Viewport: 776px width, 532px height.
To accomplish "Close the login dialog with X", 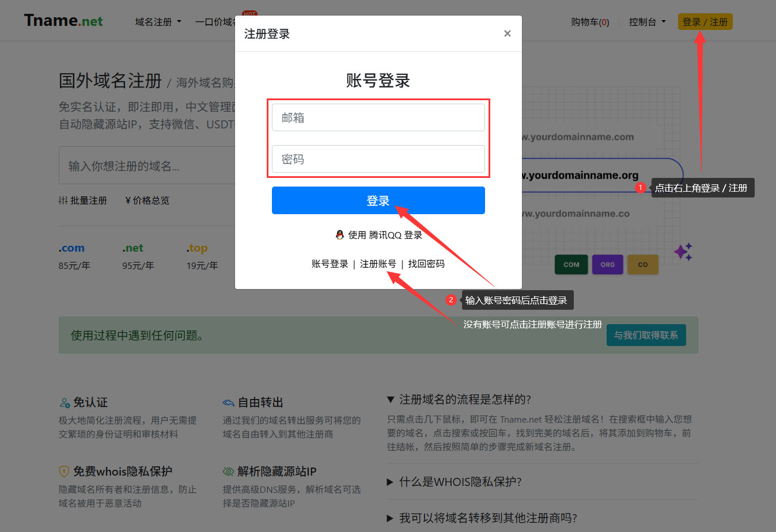I will (507, 33).
